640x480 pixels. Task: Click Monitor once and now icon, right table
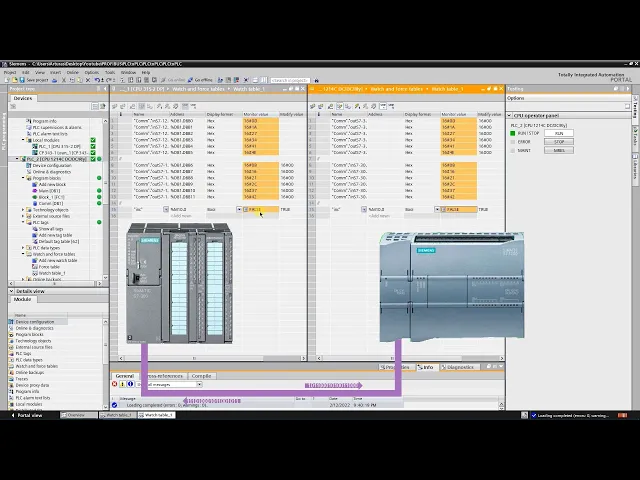[x=391, y=106]
